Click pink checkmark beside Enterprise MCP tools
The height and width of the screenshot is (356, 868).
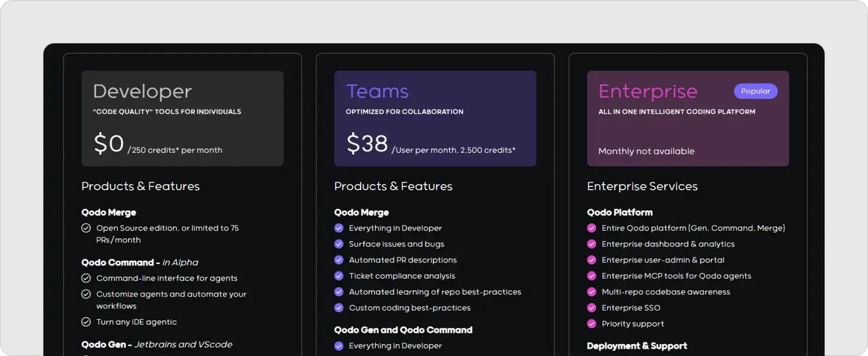(592, 276)
